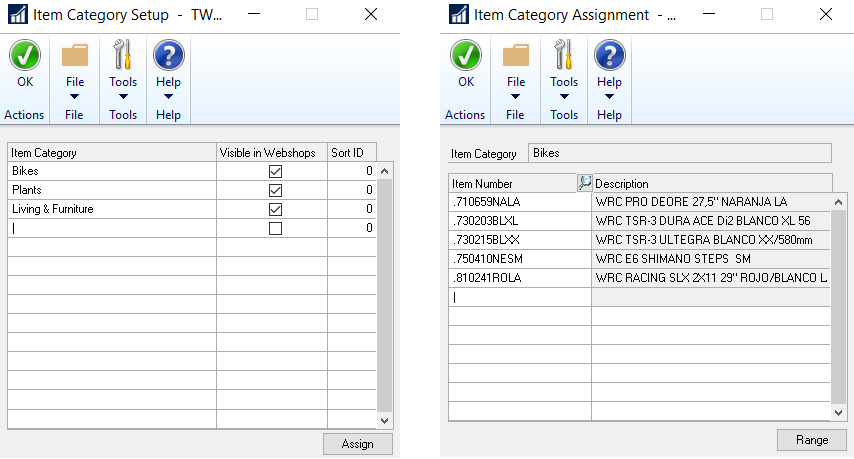The image size is (854, 459).
Task: Click the empty Item Category entry row
Action: click(x=112, y=228)
